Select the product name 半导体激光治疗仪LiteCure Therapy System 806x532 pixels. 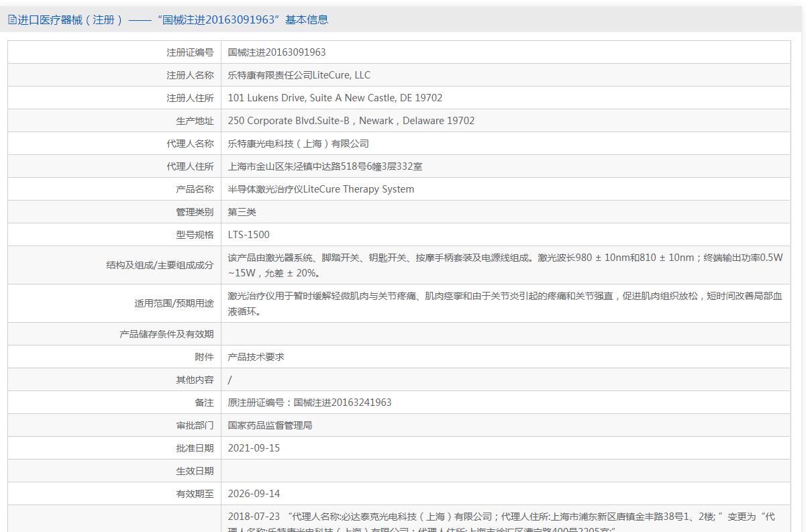click(321, 189)
